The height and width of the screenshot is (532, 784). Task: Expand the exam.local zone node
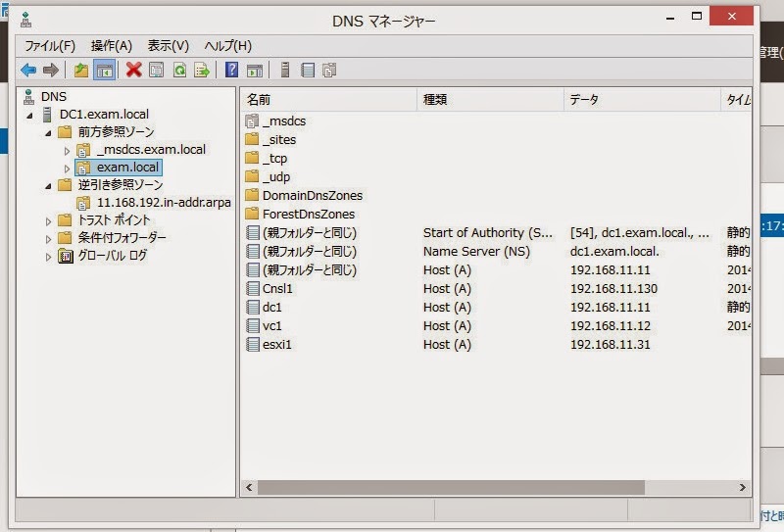point(67,169)
